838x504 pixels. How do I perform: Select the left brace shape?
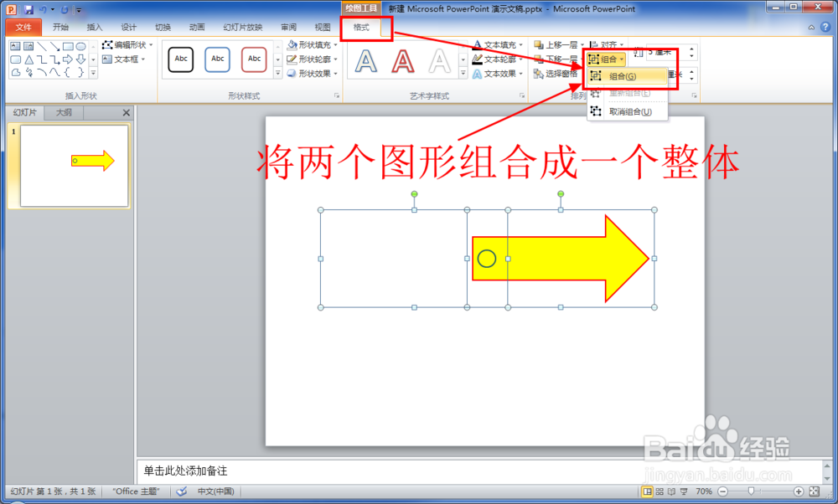[68, 72]
